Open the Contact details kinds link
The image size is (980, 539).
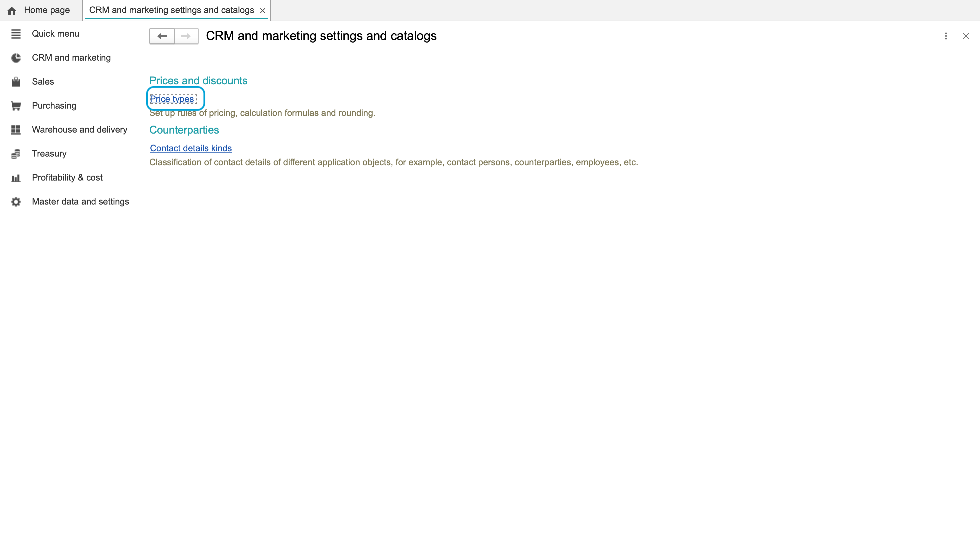pyautogui.click(x=191, y=148)
